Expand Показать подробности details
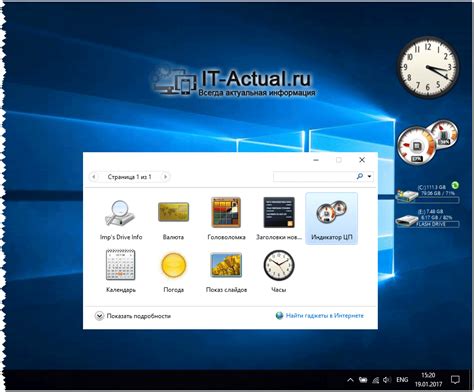The height and width of the screenshot is (392, 474). pos(133,316)
